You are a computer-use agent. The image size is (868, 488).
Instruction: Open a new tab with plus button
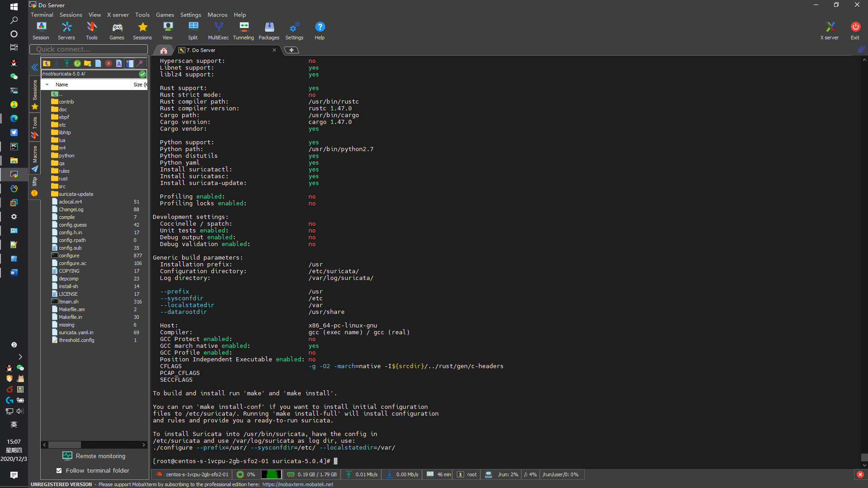point(292,50)
